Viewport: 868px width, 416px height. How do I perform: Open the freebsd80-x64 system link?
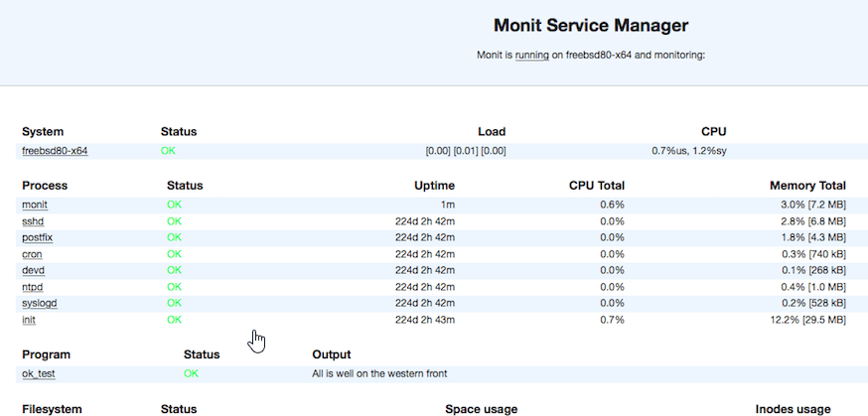[x=55, y=151]
